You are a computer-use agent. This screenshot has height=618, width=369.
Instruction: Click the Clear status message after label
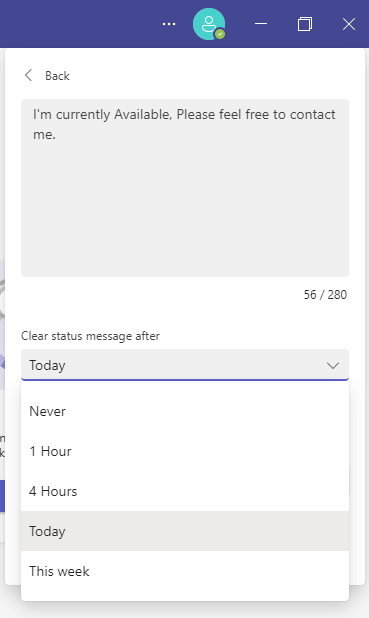[90, 336]
